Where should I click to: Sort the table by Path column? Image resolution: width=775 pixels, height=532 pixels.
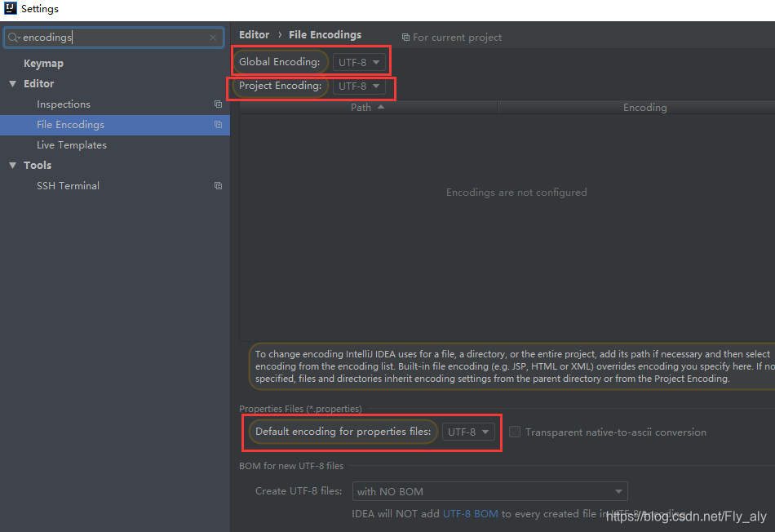point(368,107)
